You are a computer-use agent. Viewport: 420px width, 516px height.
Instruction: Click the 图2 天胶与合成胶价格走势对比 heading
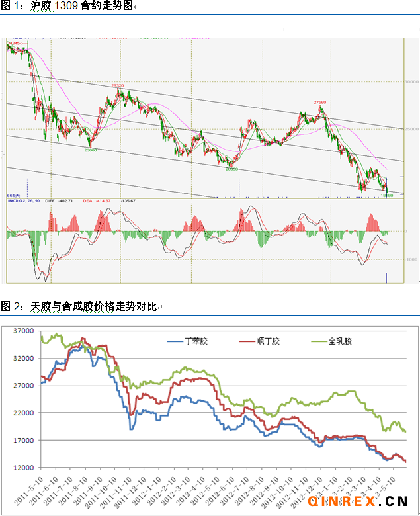(x=78, y=306)
